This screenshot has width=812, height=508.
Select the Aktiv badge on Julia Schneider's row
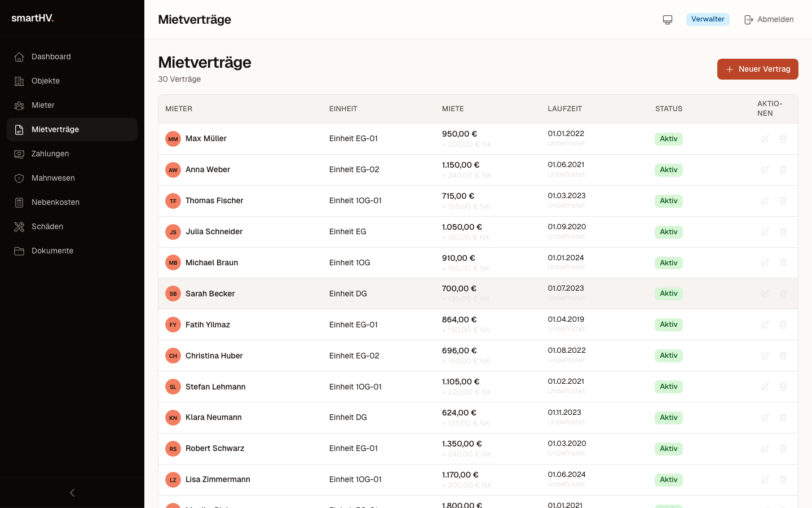pyautogui.click(x=669, y=231)
